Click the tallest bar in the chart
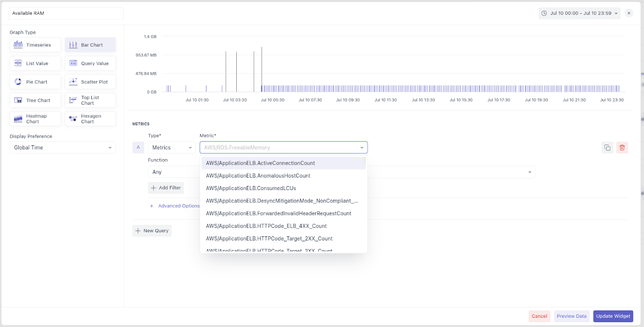Screen dimensions: 644x327 click(x=262, y=69)
